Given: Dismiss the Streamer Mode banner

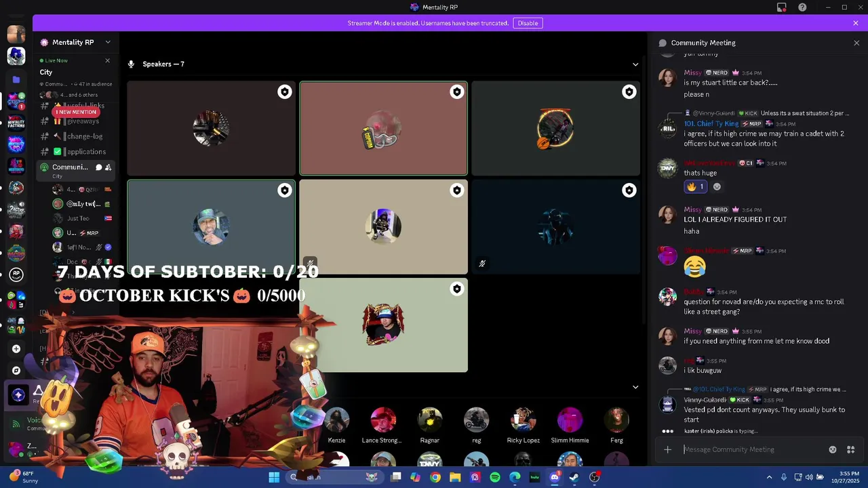Looking at the screenshot, I should click(856, 23).
